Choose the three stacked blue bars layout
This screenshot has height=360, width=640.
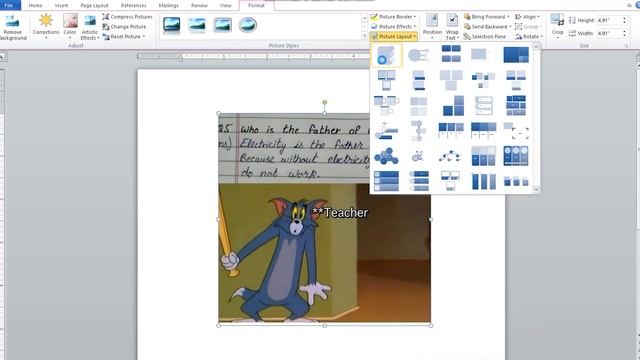click(x=386, y=181)
